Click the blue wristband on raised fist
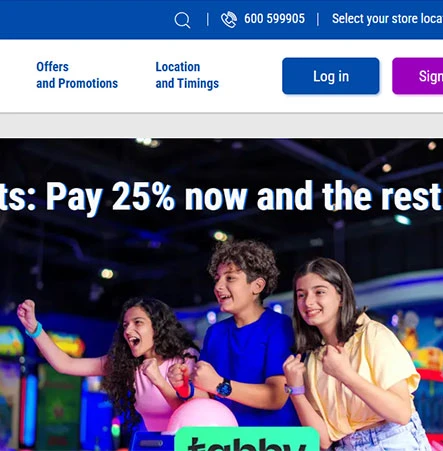443x451 pixels. tap(34, 330)
